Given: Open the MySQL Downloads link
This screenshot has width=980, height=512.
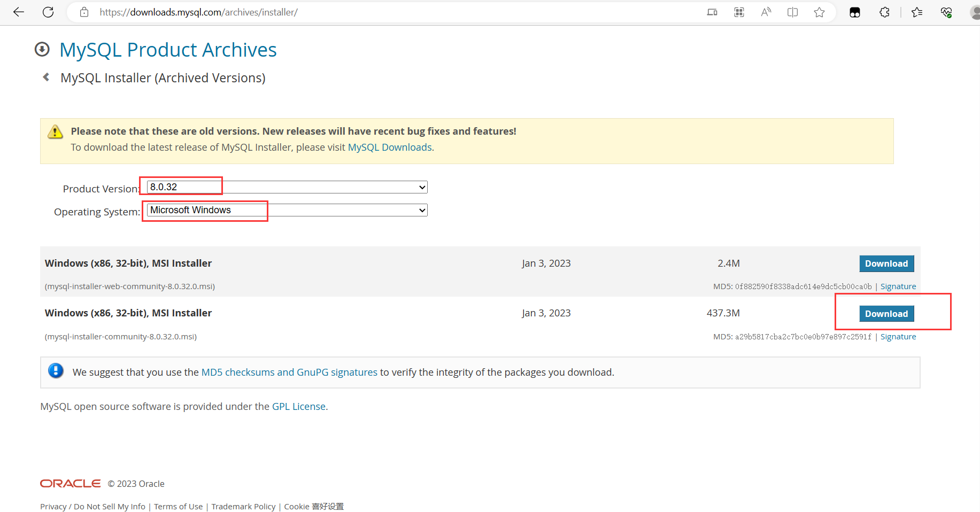Looking at the screenshot, I should (390, 147).
